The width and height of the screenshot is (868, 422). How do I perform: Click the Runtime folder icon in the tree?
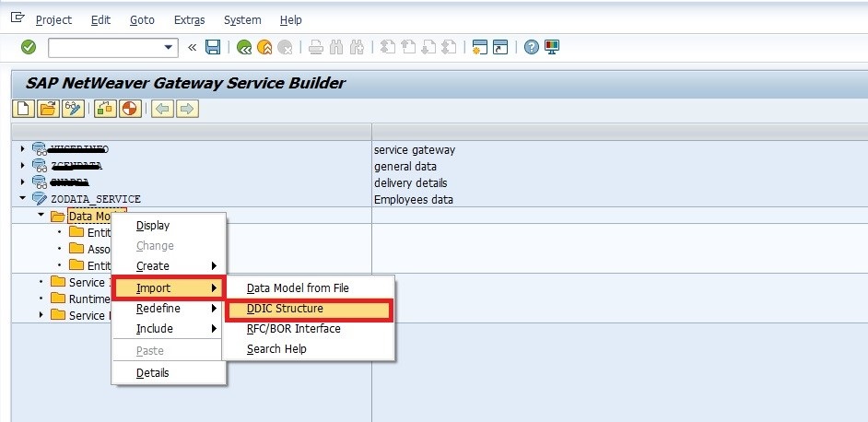(x=58, y=299)
